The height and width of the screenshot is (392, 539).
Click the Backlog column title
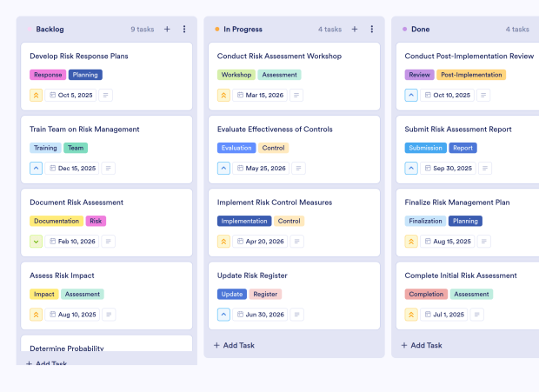pos(50,30)
